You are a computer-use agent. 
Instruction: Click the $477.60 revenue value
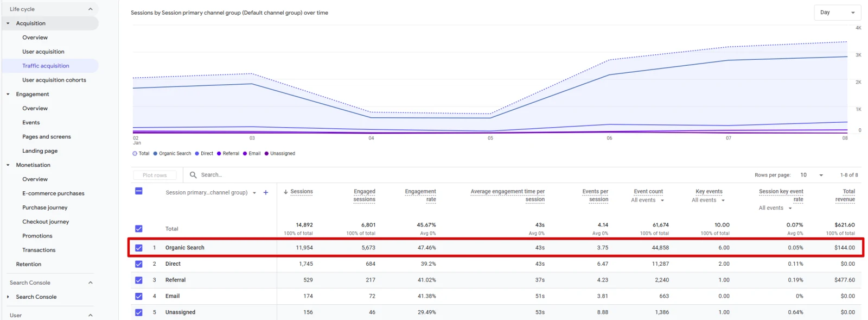tap(845, 280)
